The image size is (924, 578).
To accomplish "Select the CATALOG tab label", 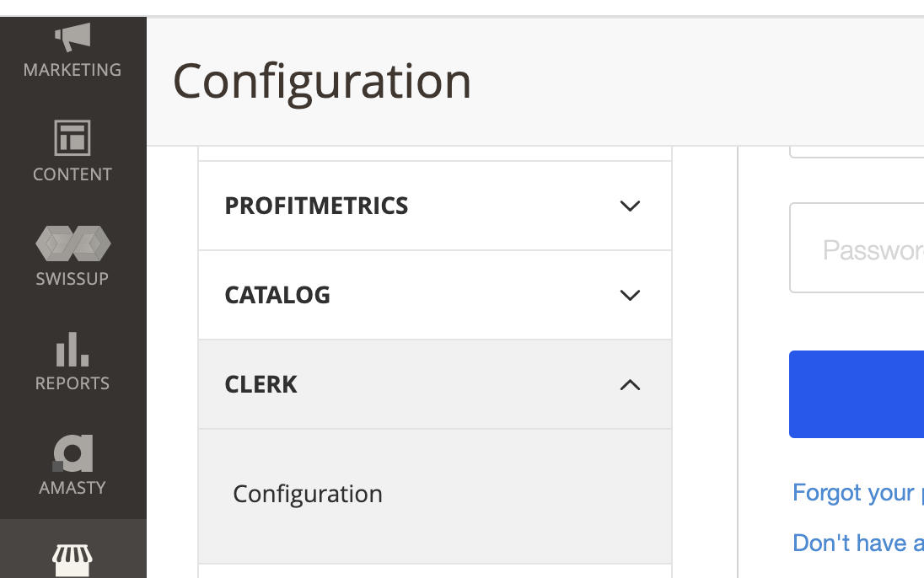I will pyautogui.click(x=277, y=295).
